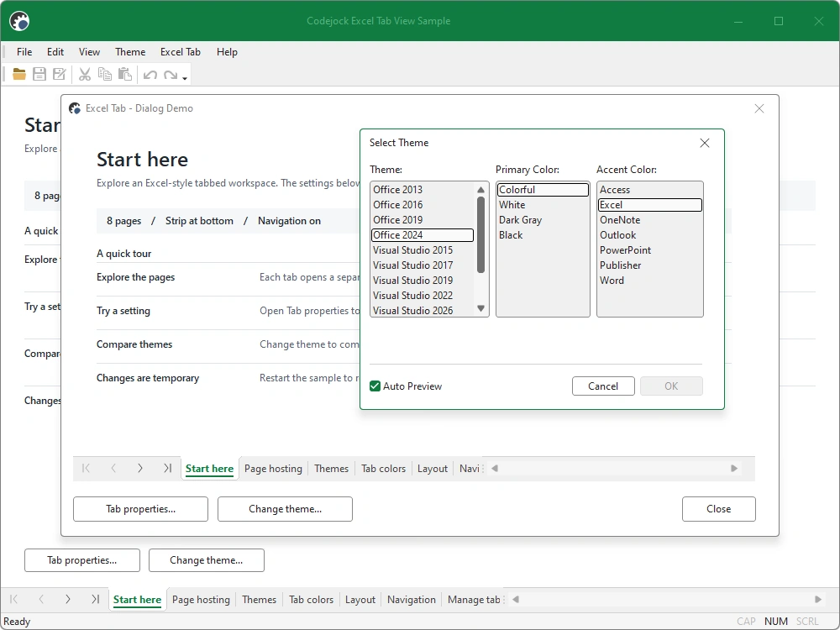Jump to first tab in main window strip
840x630 pixels.
14,599
